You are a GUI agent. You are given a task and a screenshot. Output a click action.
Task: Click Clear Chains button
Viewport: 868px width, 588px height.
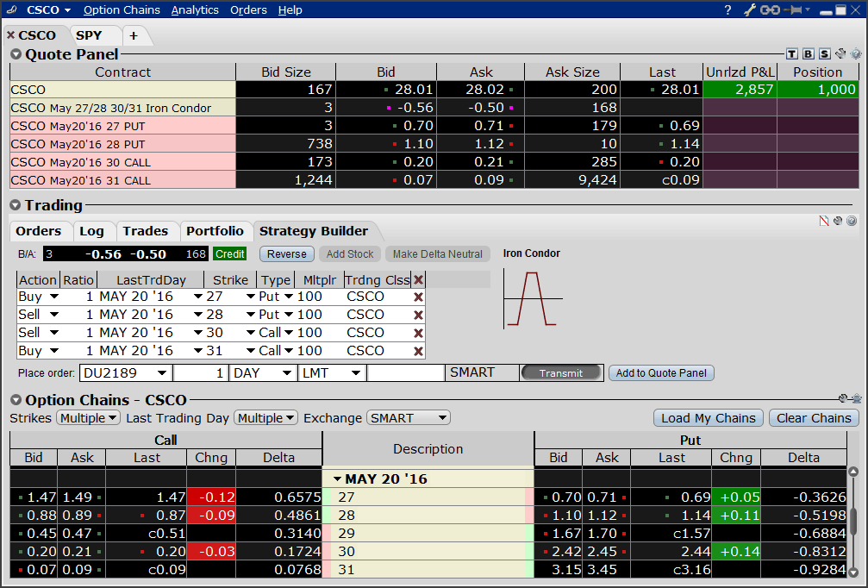click(x=815, y=418)
